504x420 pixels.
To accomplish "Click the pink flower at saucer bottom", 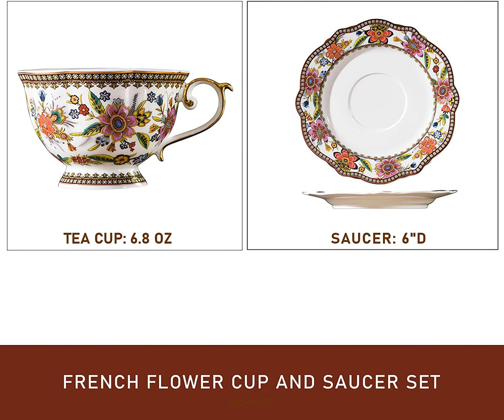I will pyautogui.click(x=388, y=167).
